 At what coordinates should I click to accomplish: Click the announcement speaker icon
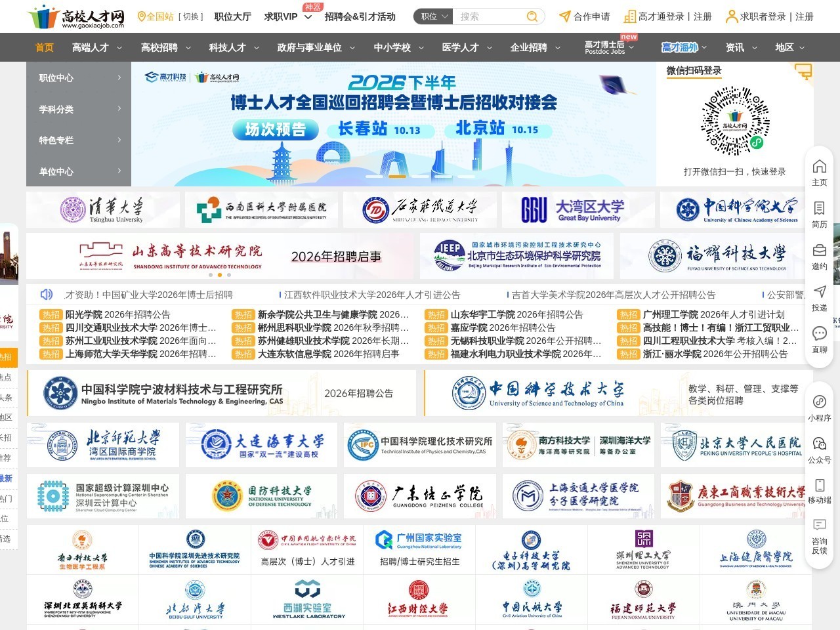(46, 294)
